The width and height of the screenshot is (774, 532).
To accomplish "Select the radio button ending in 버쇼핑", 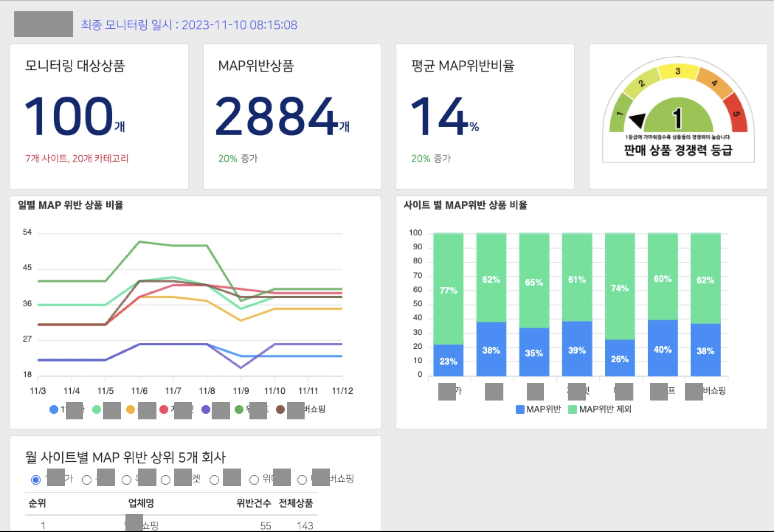I will coord(302,480).
